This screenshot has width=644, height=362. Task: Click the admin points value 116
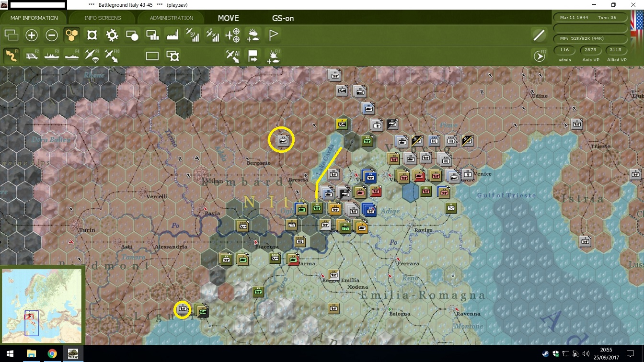564,50
